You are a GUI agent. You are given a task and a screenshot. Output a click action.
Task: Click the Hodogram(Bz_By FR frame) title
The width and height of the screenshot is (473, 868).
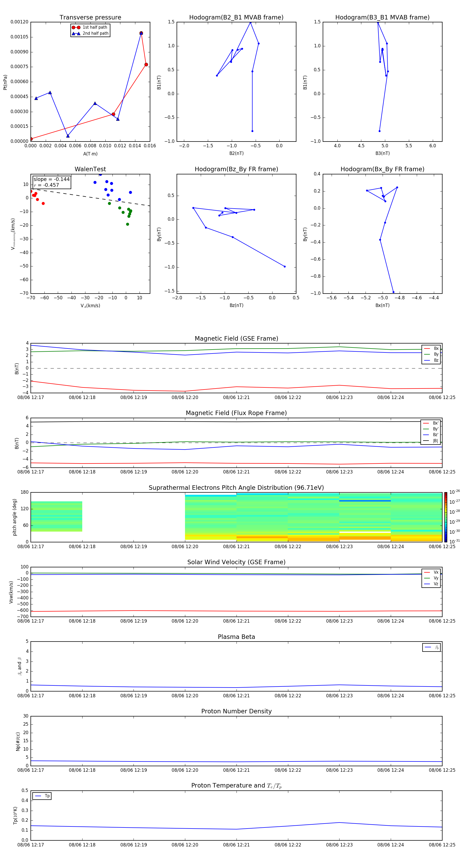[236, 169]
